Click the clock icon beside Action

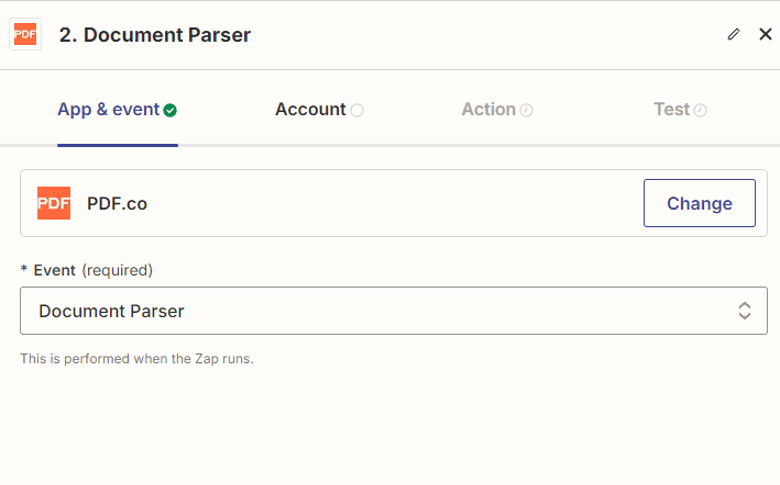tap(527, 110)
